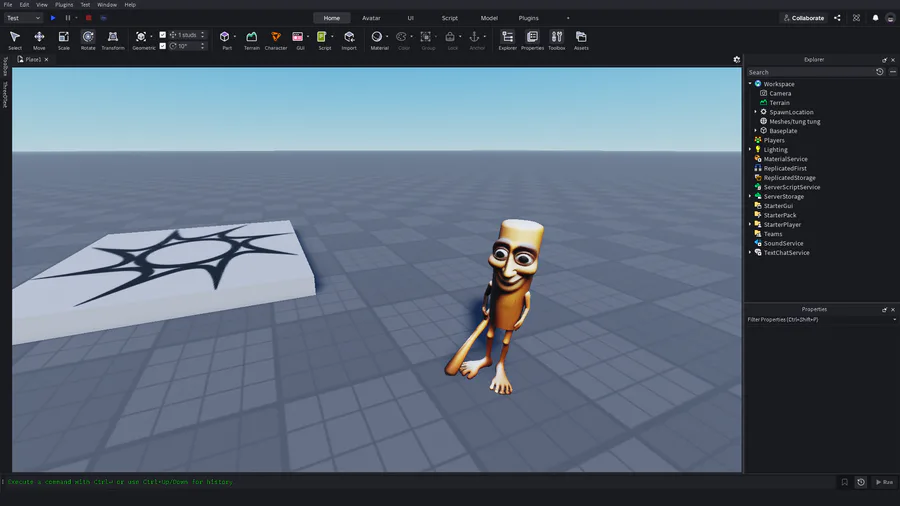Toggle the Explorer panel icon

[x=507, y=37]
